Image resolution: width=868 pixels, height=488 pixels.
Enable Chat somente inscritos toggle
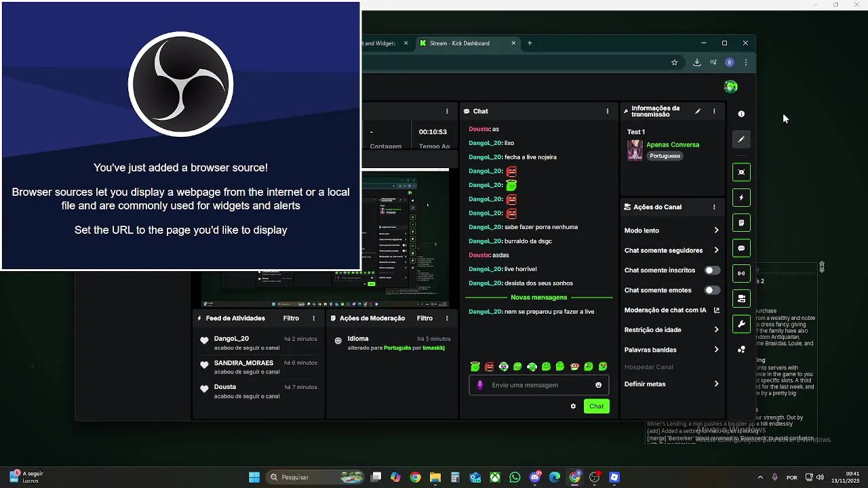(712, 270)
